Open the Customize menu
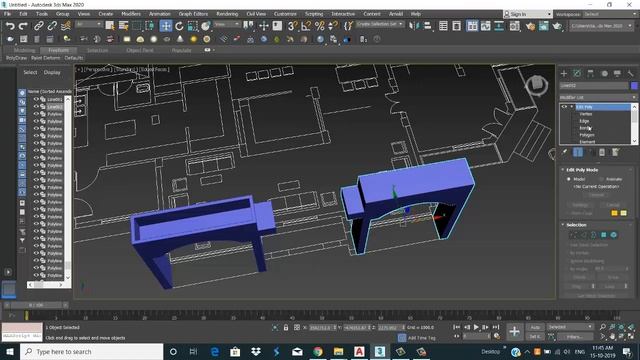The image size is (640, 360). tap(285, 14)
